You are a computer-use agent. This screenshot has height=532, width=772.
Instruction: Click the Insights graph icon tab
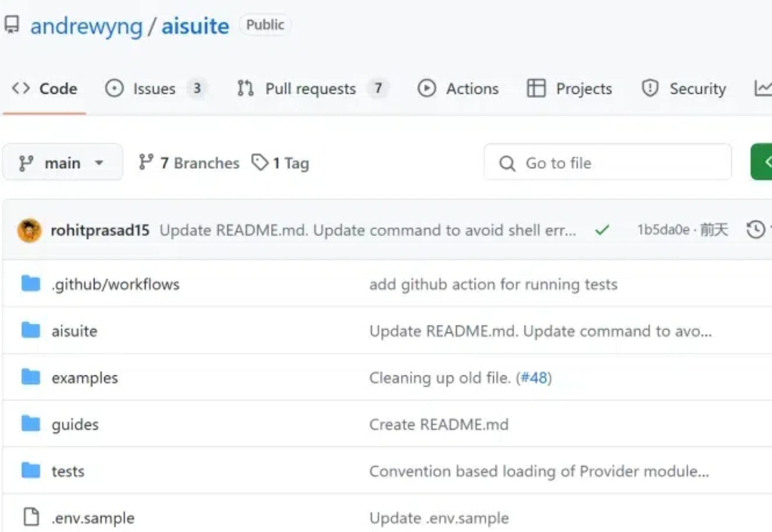click(x=763, y=89)
